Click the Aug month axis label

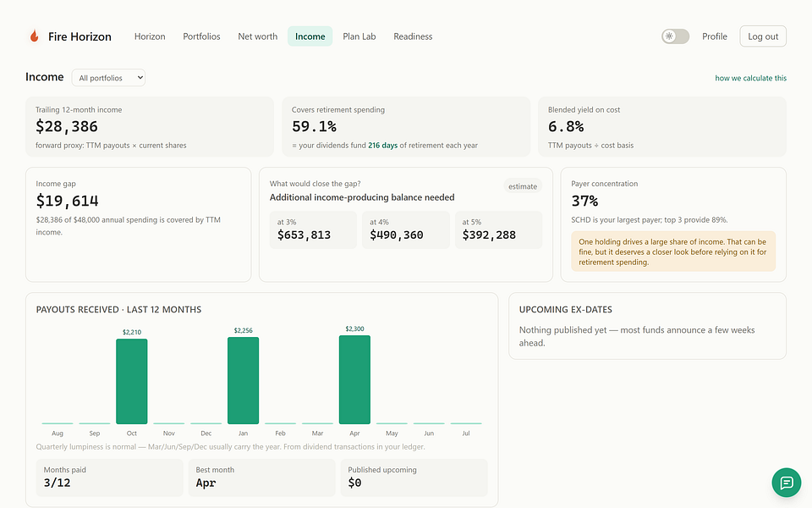click(58, 433)
